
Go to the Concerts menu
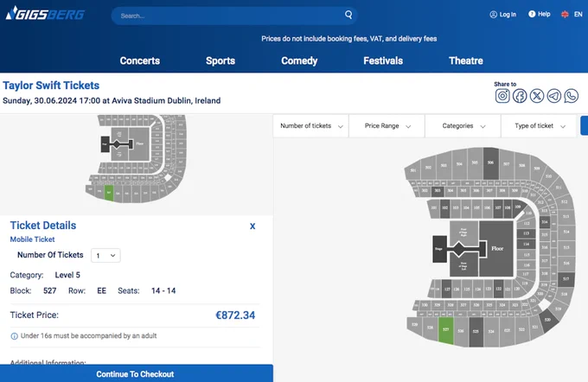(140, 60)
